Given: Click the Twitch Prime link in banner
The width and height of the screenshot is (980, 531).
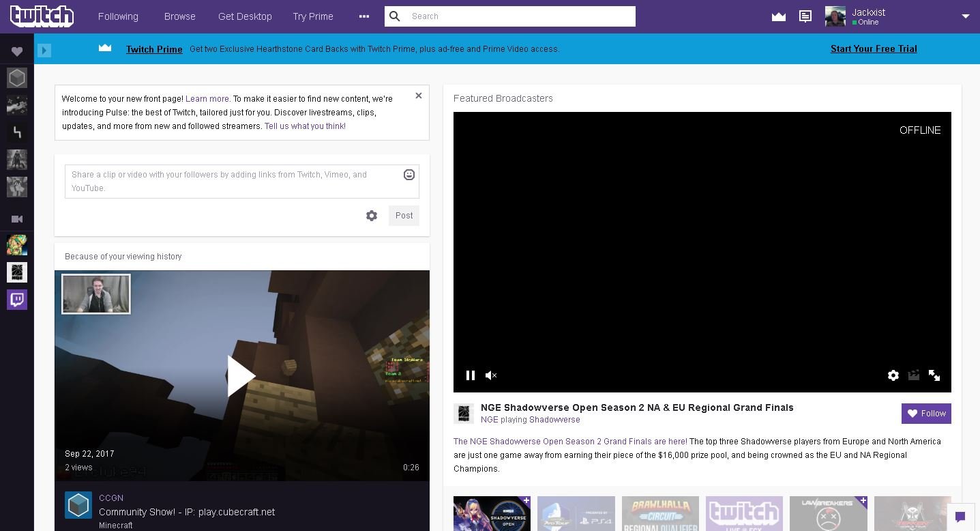Looking at the screenshot, I should [x=154, y=49].
